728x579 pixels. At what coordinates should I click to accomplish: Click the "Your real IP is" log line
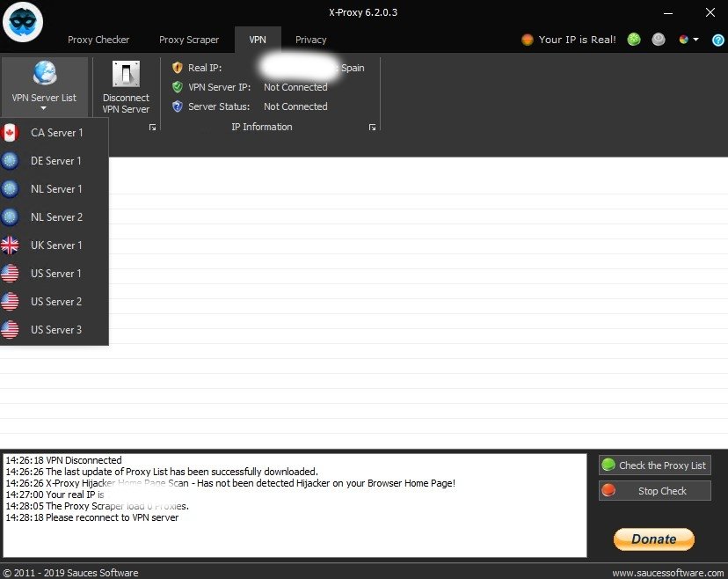tap(55, 495)
